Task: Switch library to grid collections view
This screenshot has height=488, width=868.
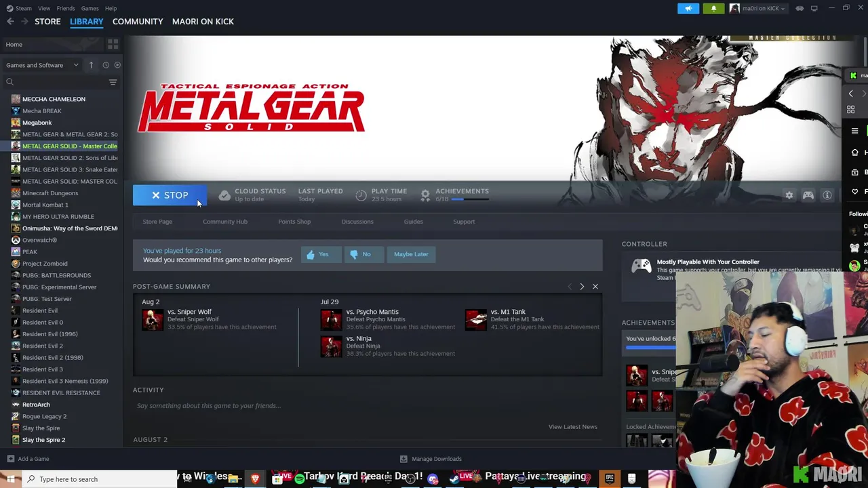Action: (113, 44)
